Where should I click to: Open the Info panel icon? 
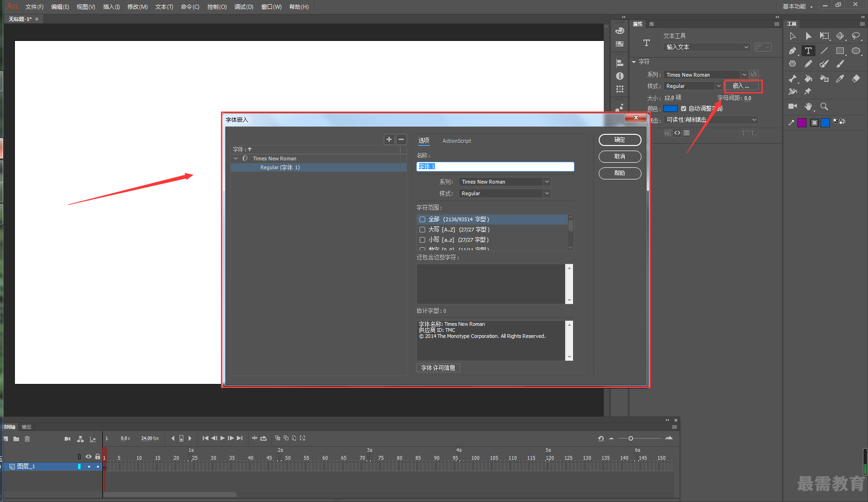click(620, 76)
